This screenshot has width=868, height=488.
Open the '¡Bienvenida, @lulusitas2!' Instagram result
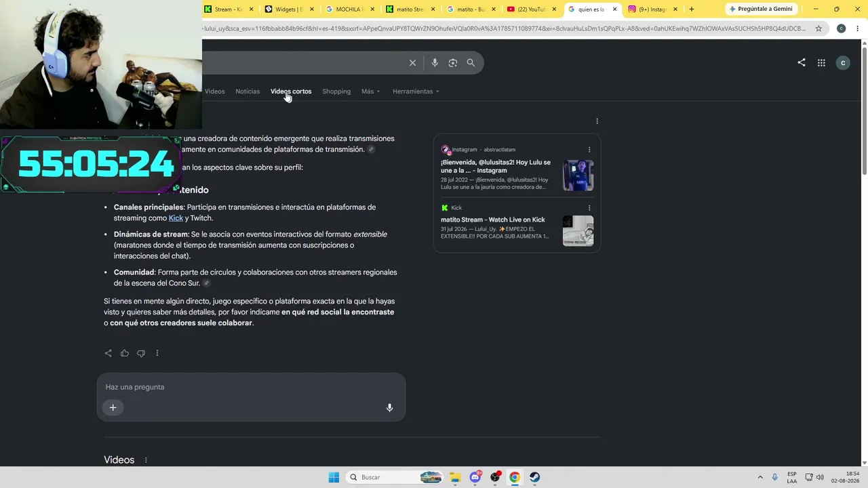(496, 167)
